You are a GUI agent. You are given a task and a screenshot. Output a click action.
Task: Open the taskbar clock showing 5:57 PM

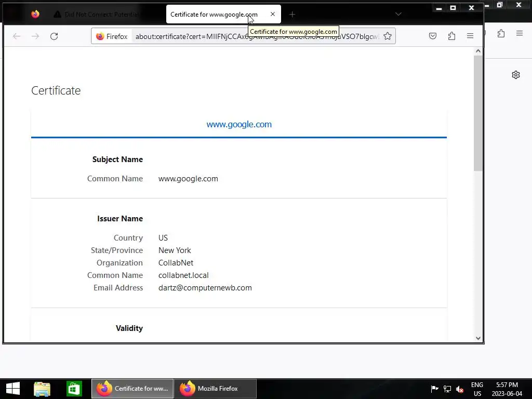click(507, 389)
